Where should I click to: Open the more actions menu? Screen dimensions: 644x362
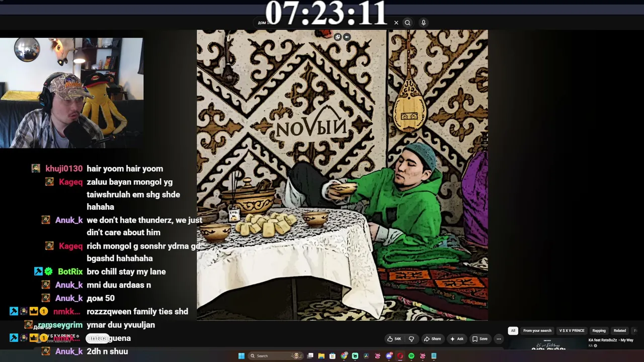coord(499,339)
